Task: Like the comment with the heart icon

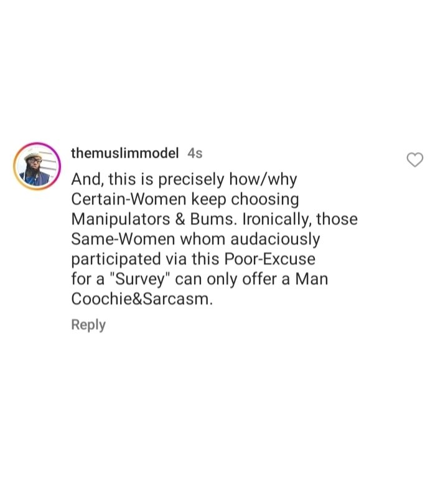Action: coord(414,160)
